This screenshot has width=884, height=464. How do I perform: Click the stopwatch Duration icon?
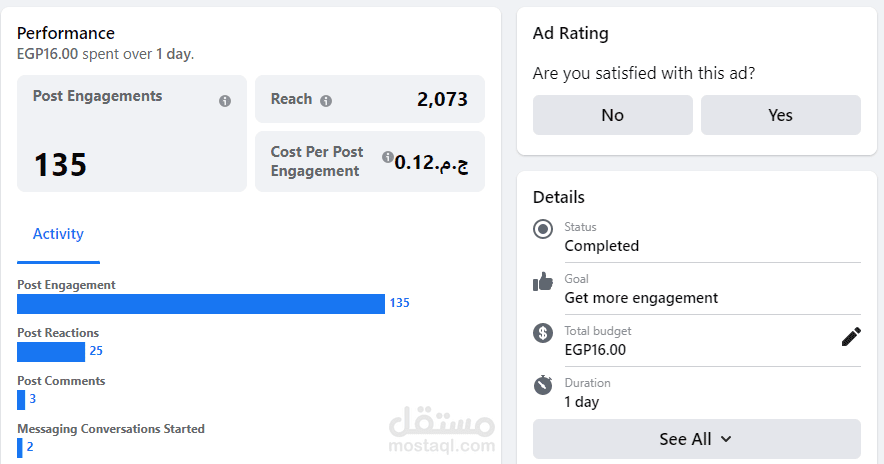(543, 385)
